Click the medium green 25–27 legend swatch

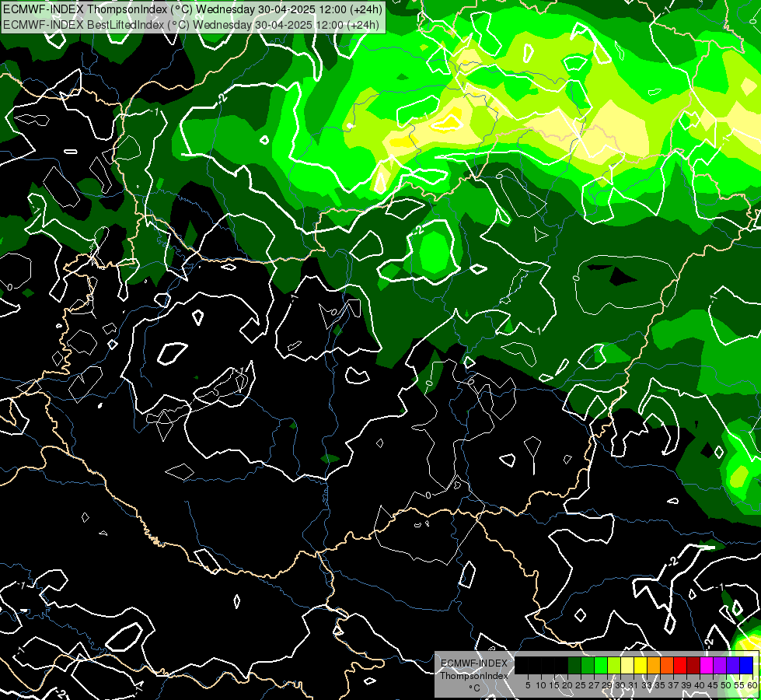588,665
